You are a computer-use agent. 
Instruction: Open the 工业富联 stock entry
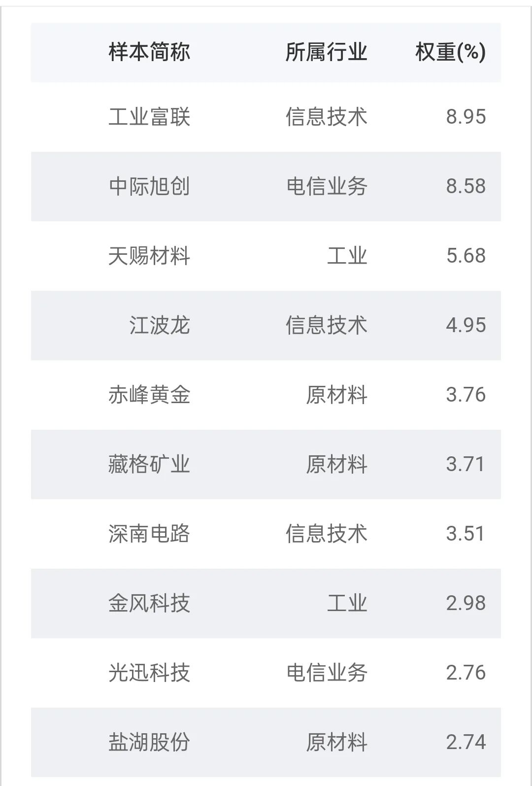[149, 117]
